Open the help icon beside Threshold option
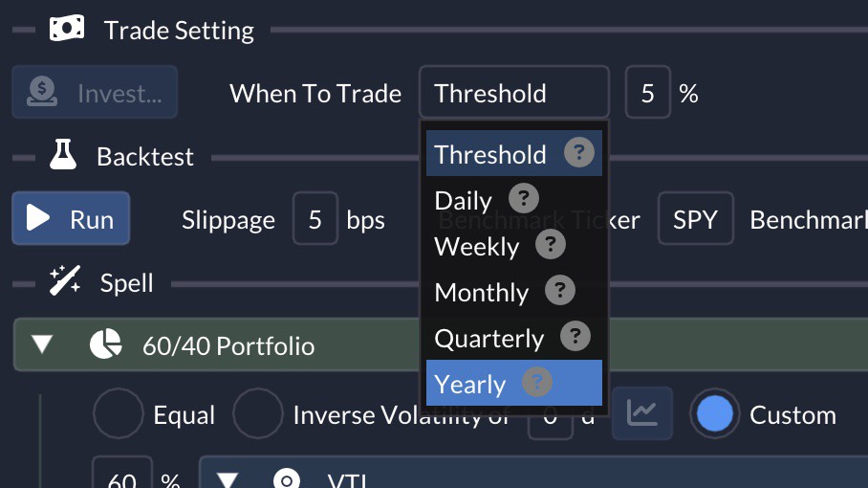Image resolution: width=868 pixels, height=488 pixels. click(x=579, y=152)
